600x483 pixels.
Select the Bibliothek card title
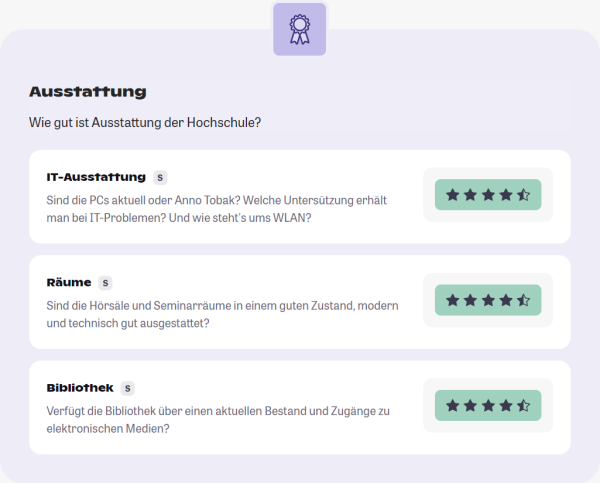pyautogui.click(x=80, y=388)
